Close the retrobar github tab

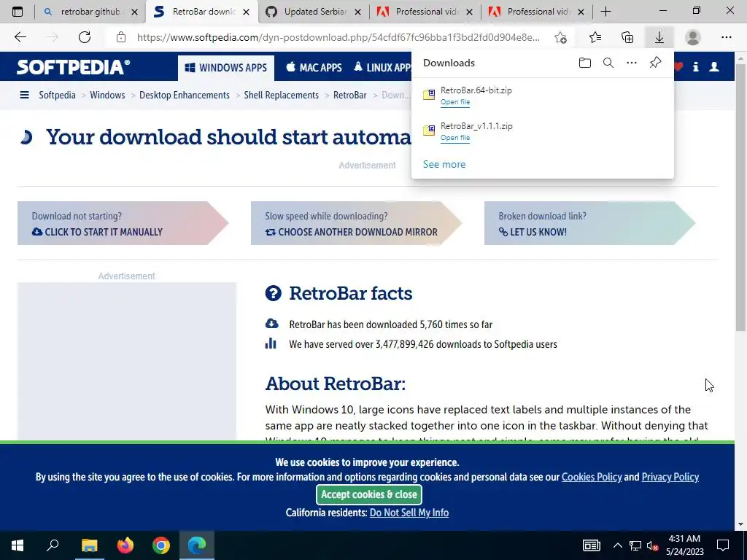135,12
